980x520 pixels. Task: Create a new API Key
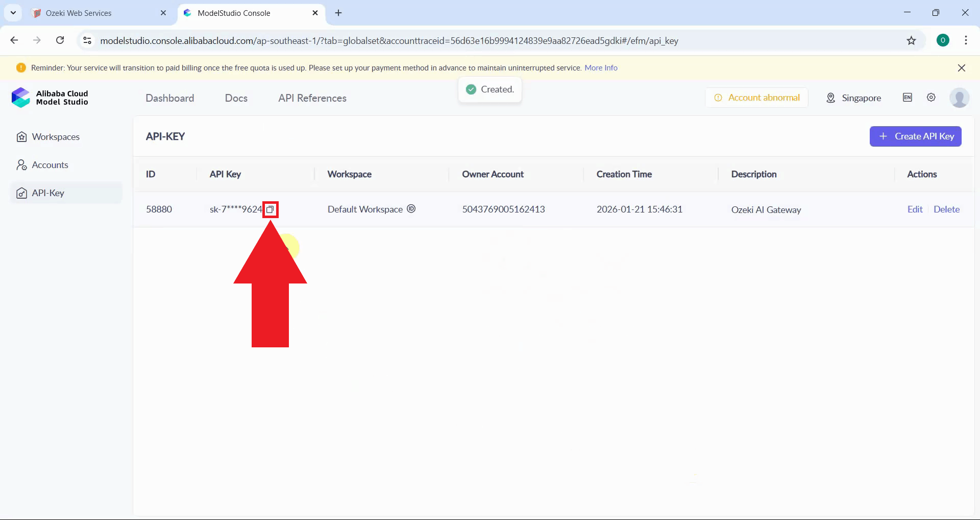[x=916, y=136]
